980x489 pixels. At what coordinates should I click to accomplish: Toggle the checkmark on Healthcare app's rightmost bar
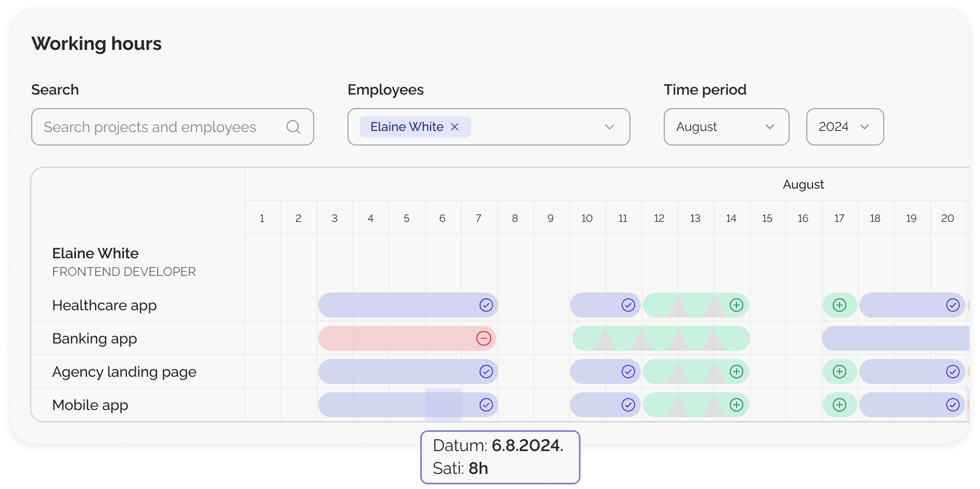tap(953, 305)
